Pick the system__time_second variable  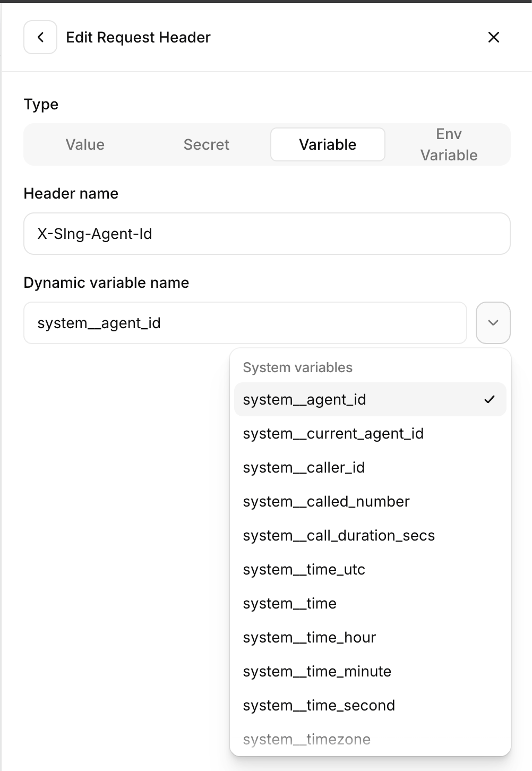point(370,705)
